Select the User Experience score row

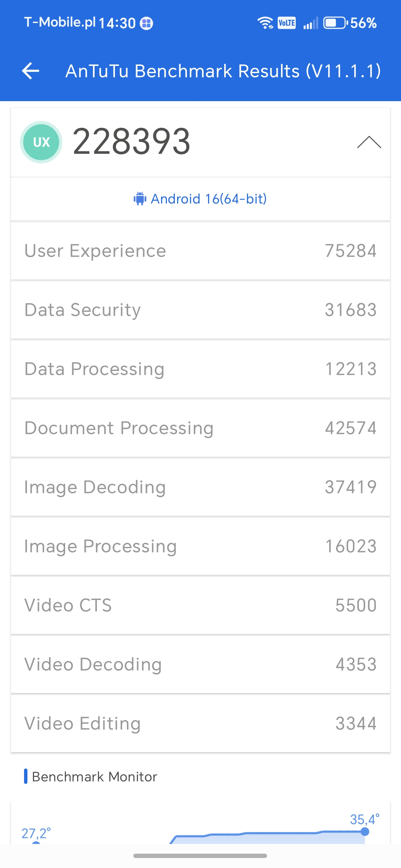coord(200,251)
